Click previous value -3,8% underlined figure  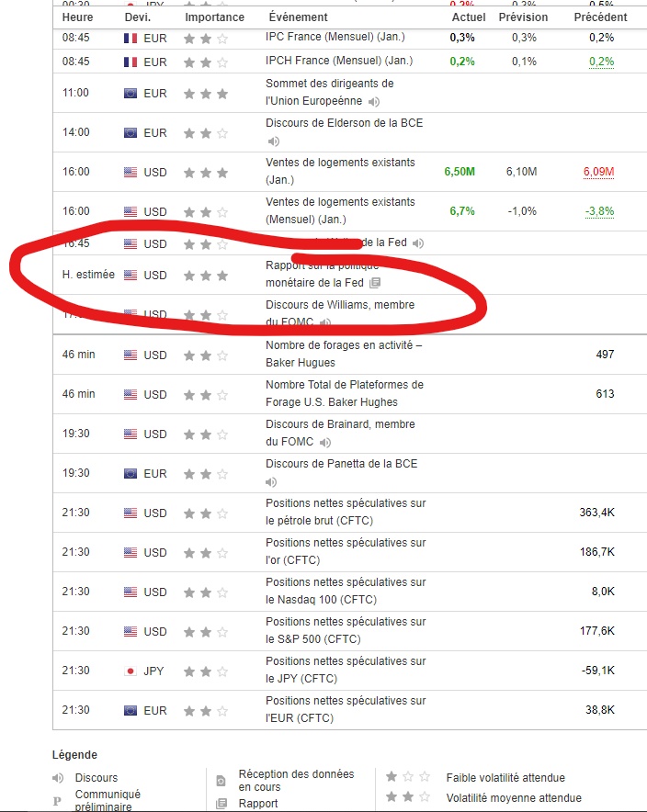click(599, 211)
